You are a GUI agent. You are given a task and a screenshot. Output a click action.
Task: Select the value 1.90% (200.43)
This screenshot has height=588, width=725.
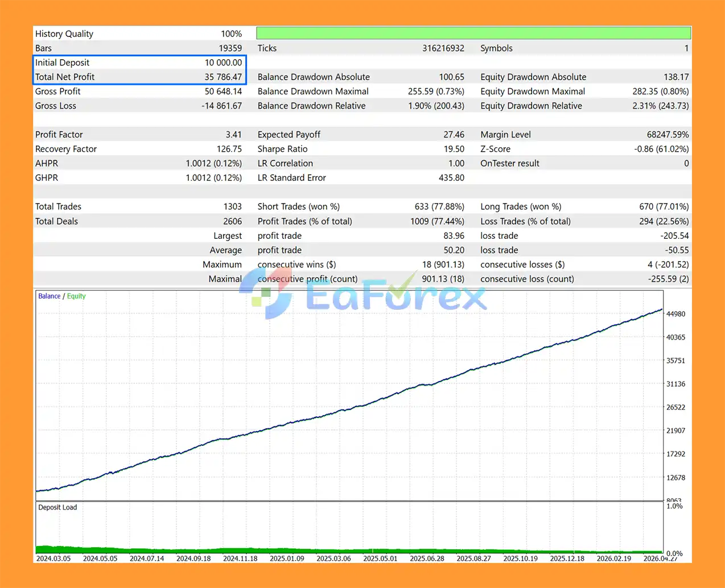pos(436,106)
